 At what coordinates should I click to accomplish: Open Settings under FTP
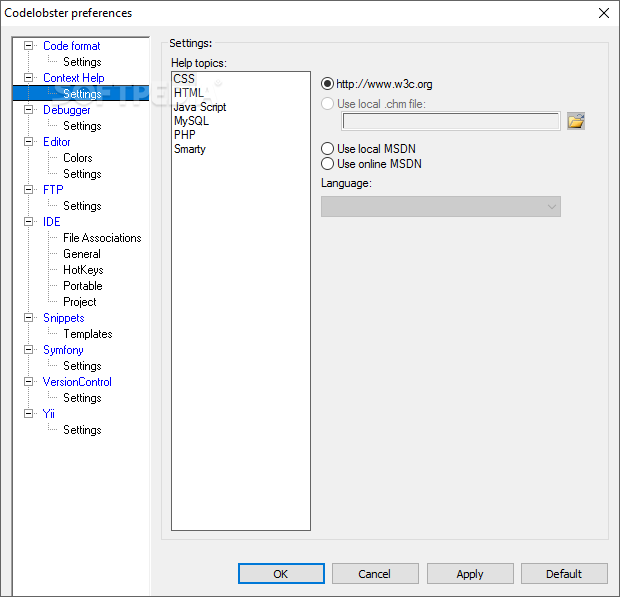82,206
